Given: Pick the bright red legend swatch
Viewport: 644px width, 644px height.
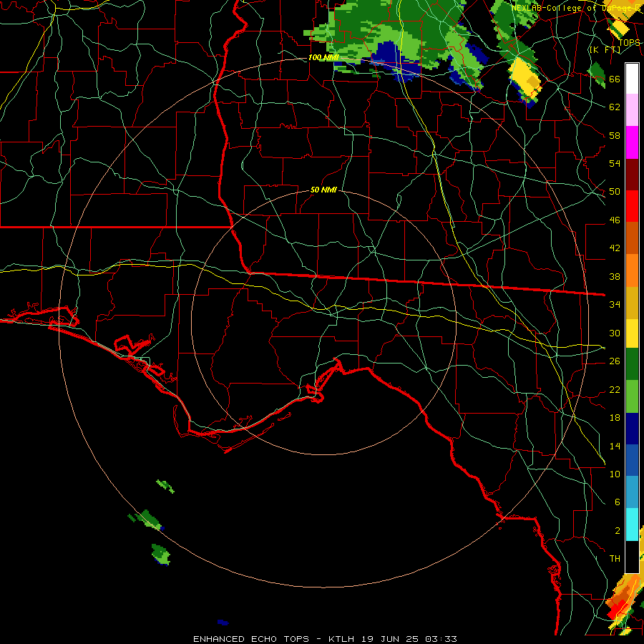Looking at the screenshot, I should click(x=632, y=206).
